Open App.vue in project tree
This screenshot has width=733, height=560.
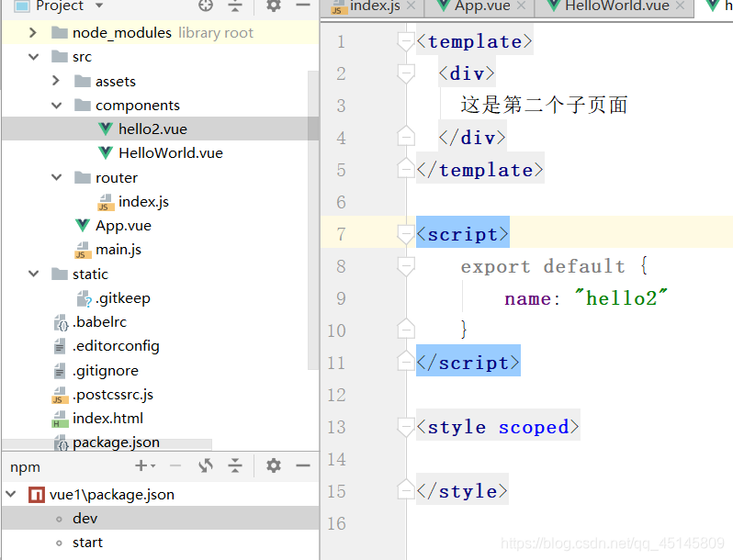pyautogui.click(x=161, y=226)
